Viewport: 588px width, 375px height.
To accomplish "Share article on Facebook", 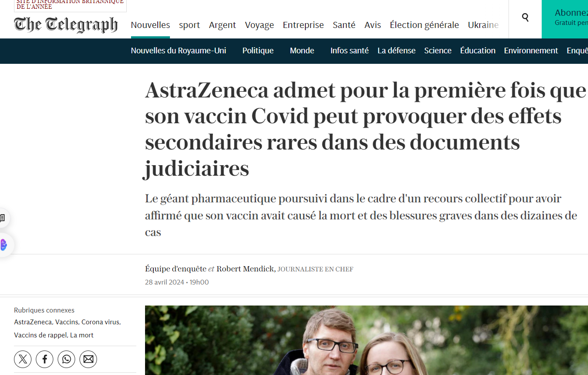I will pos(45,359).
